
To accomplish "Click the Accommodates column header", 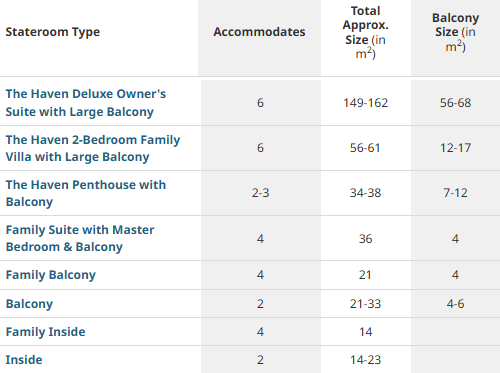I will (259, 32).
